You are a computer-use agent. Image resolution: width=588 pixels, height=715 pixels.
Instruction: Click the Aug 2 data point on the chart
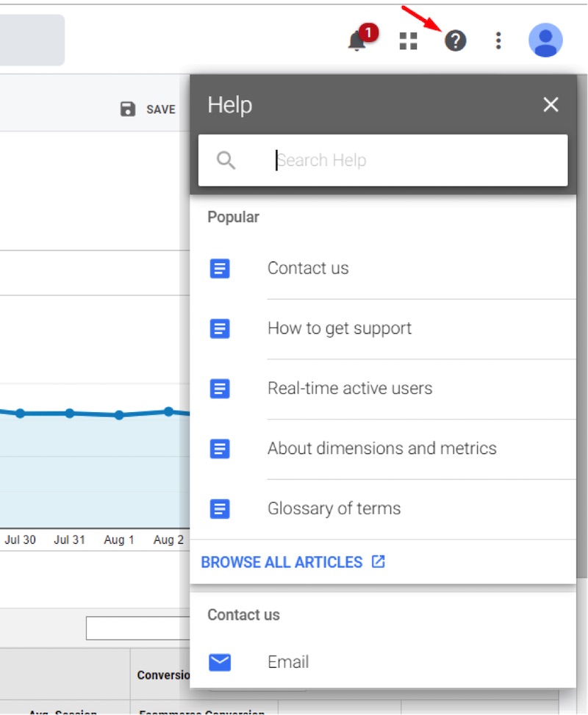168,412
